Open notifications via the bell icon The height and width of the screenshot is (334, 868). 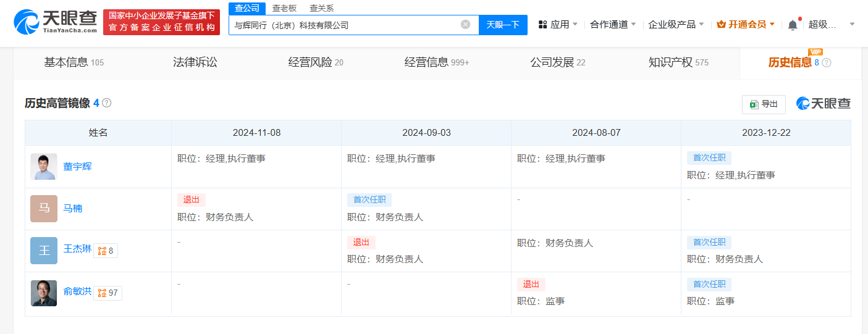point(793,25)
